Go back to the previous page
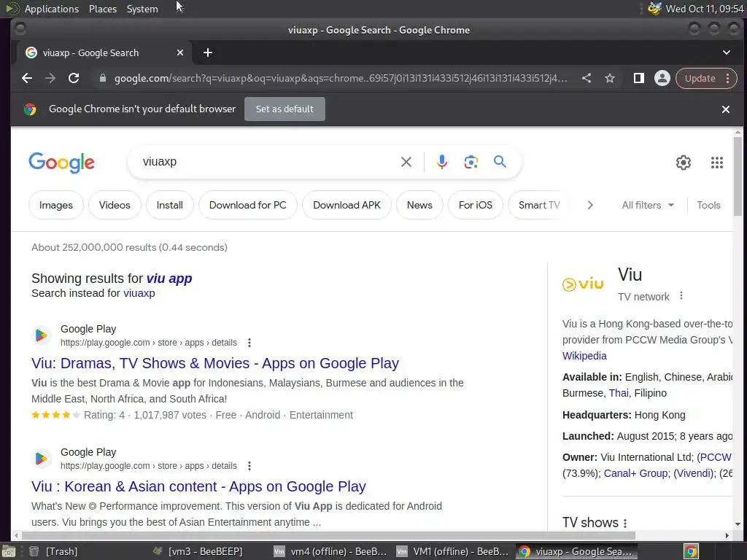The height and width of the screenshot is (560, 747). pos(27,78)
